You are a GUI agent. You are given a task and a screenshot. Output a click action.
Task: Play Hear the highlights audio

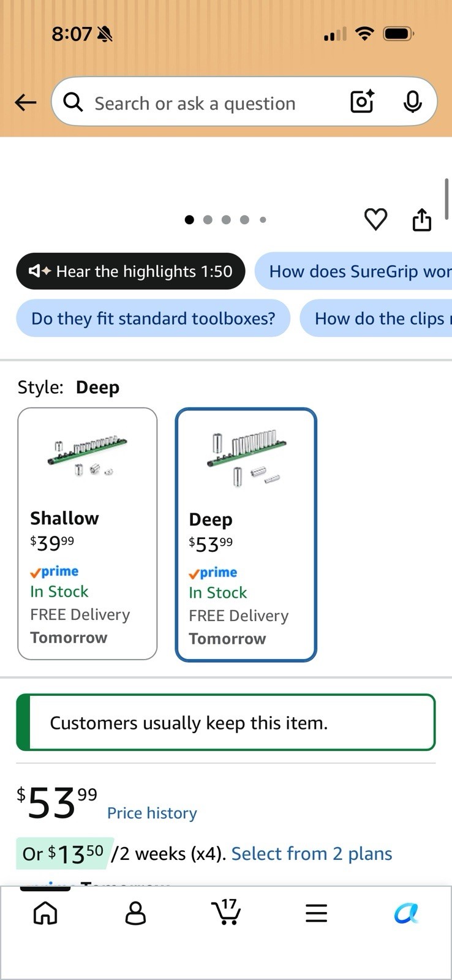[x=130, y=271]
